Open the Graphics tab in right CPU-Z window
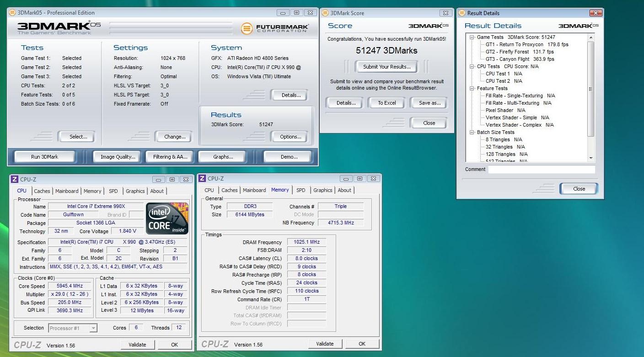 pyautogui.click(x=323, y=190)
